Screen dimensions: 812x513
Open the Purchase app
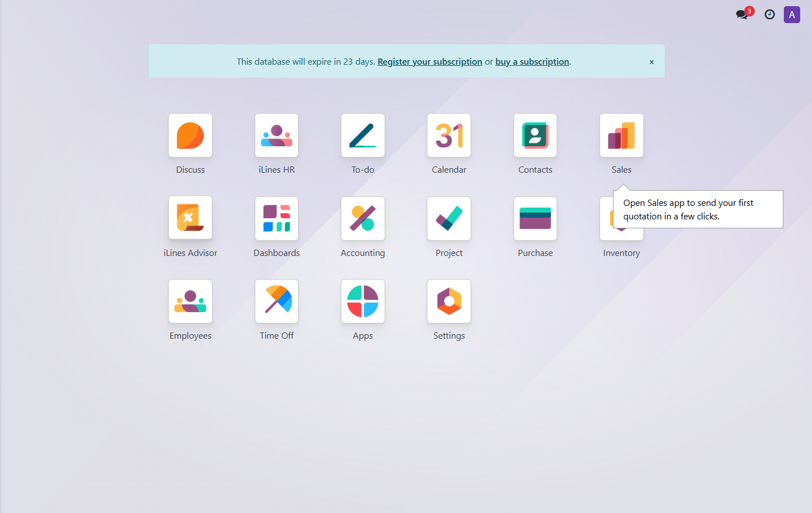tap(535, 218)
